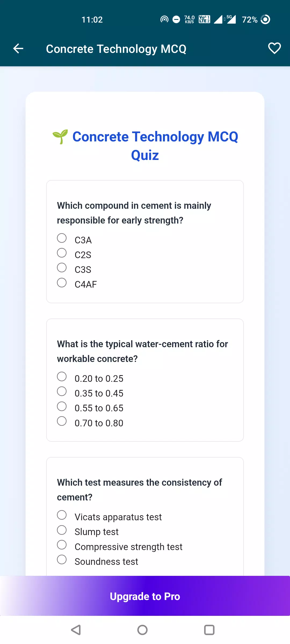290x644 pixels.
Task: Open recent apps with square icon
Action: pyautogui.click(x=209, y=630)
